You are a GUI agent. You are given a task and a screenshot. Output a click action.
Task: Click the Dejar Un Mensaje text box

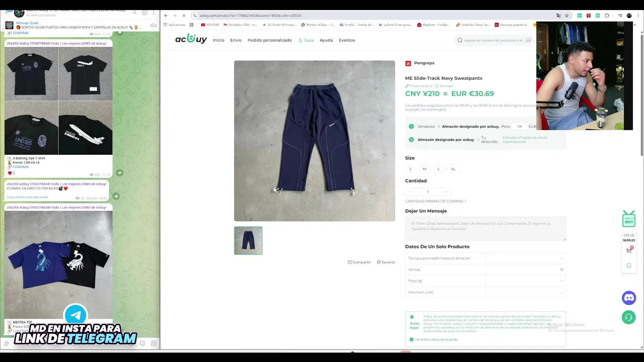tap(486, 229)
